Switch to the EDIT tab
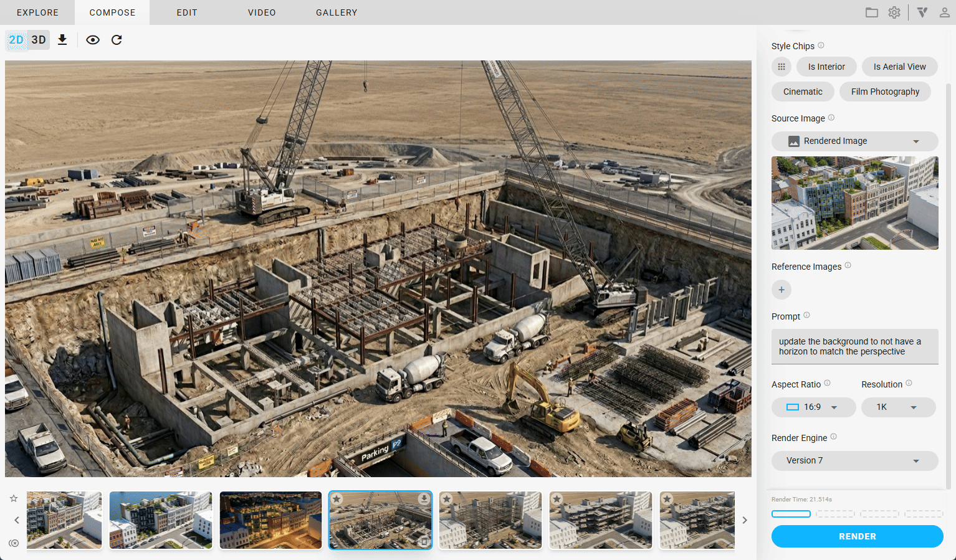The height and width of the screenshot is (560, 956). click(x=187, y=12)
